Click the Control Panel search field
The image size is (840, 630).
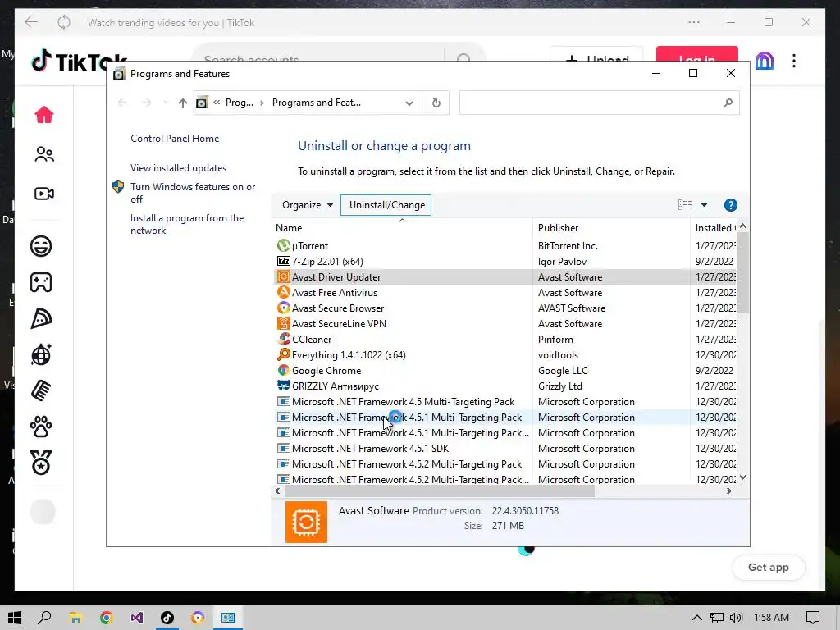pyautogui.click(x=599, y=103)
